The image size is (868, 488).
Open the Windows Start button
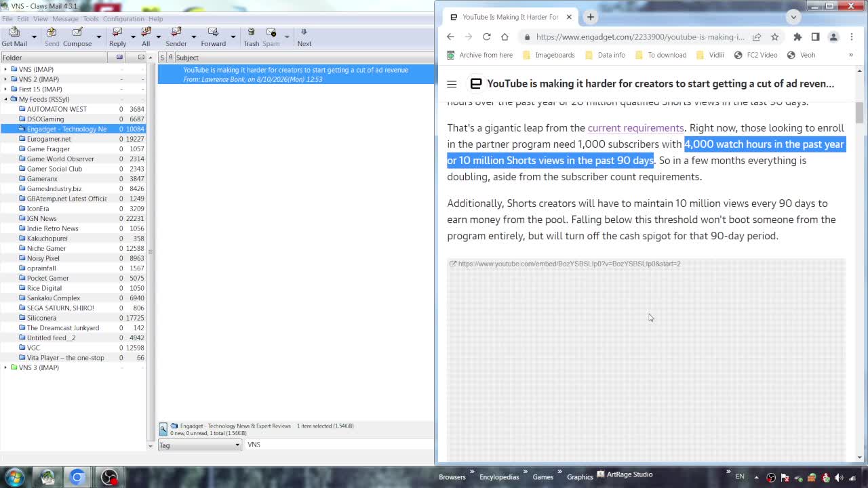tap(14, 477)
